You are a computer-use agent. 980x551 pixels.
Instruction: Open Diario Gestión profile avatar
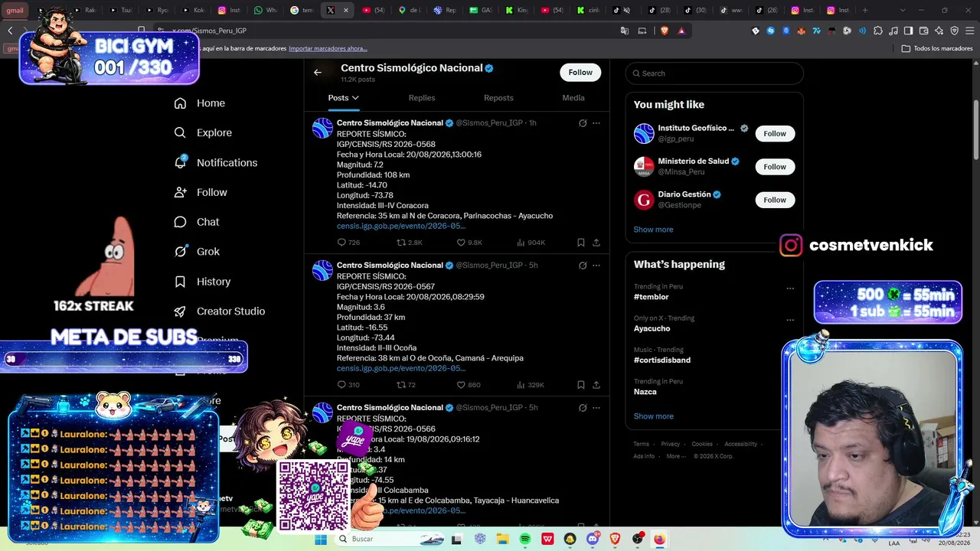coord(644,200)
